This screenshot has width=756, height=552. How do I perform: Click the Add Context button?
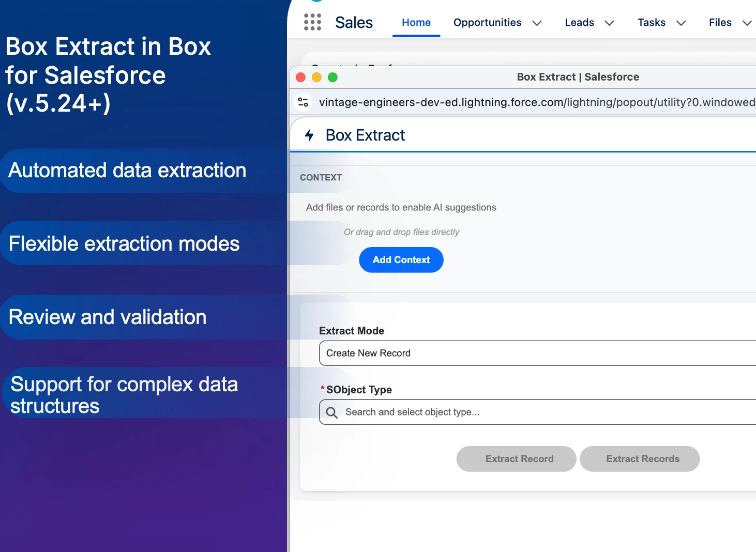[401, 260]
